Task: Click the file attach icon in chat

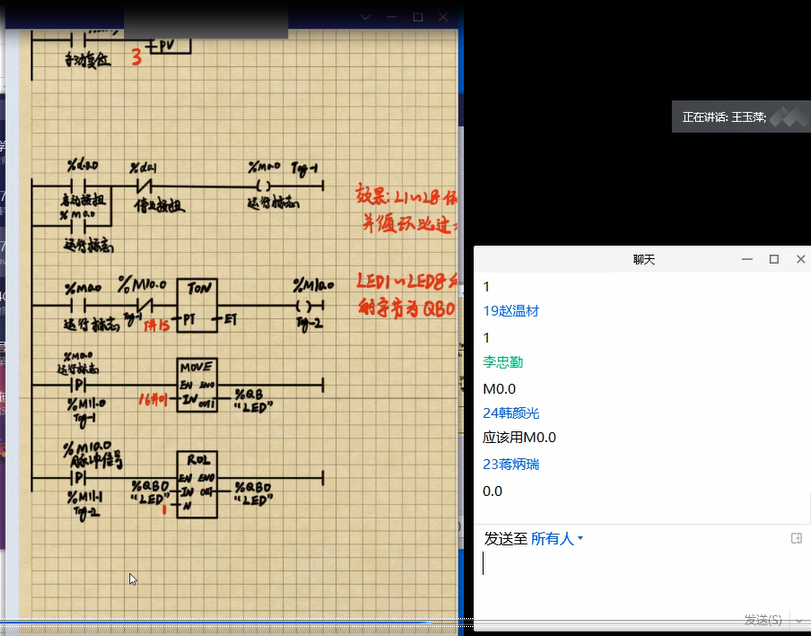Action: tap(796, 538)
